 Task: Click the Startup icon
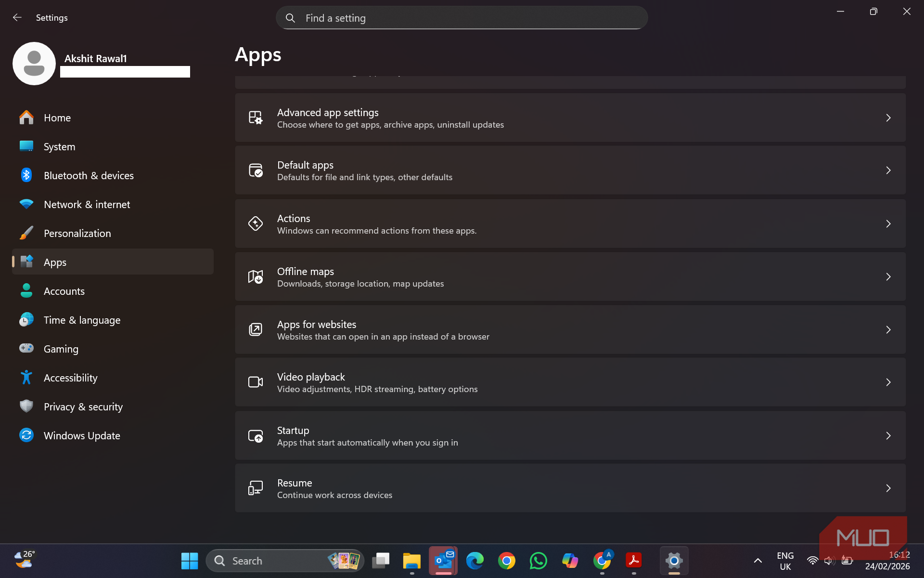pyautogui.click(x=255, y=436)
